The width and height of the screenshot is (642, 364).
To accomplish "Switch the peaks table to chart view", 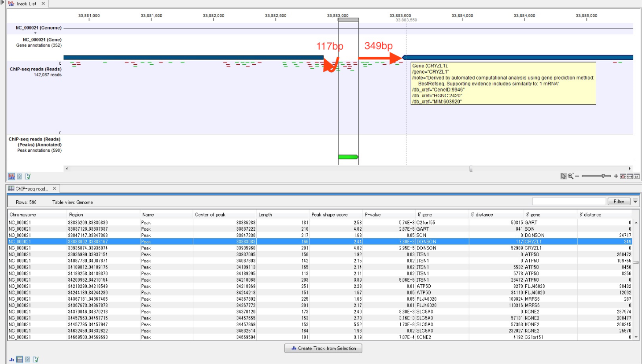I will pyautogui.click(x=11, y=359).
